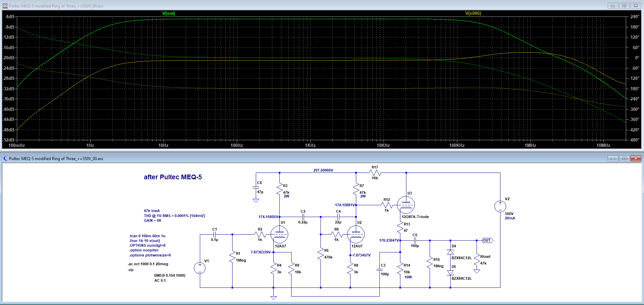Screen dimensions: 644x305
Task: Click the U1 12AU7 triode symbol
Action: click(279, 234)
